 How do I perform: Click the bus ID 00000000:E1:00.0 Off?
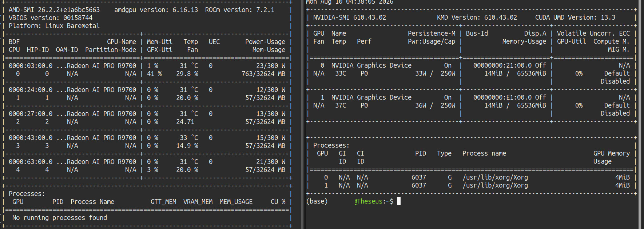point(510,97)
